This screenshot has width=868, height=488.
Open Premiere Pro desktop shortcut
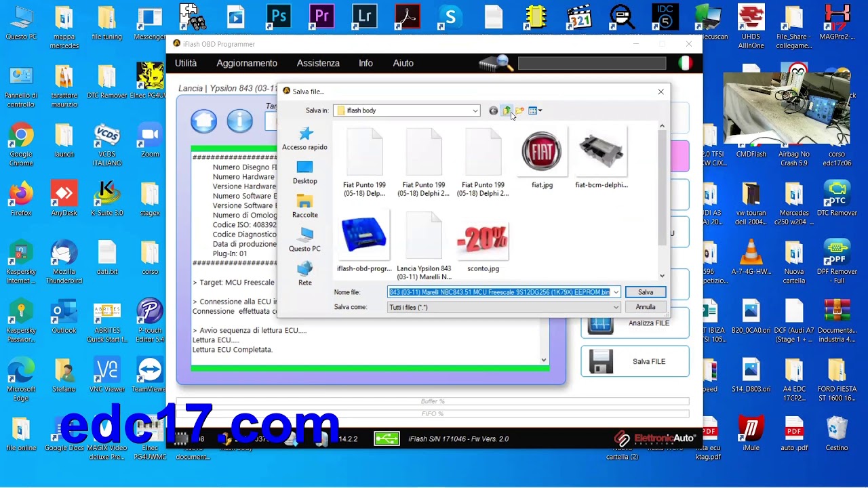point(321,16)
